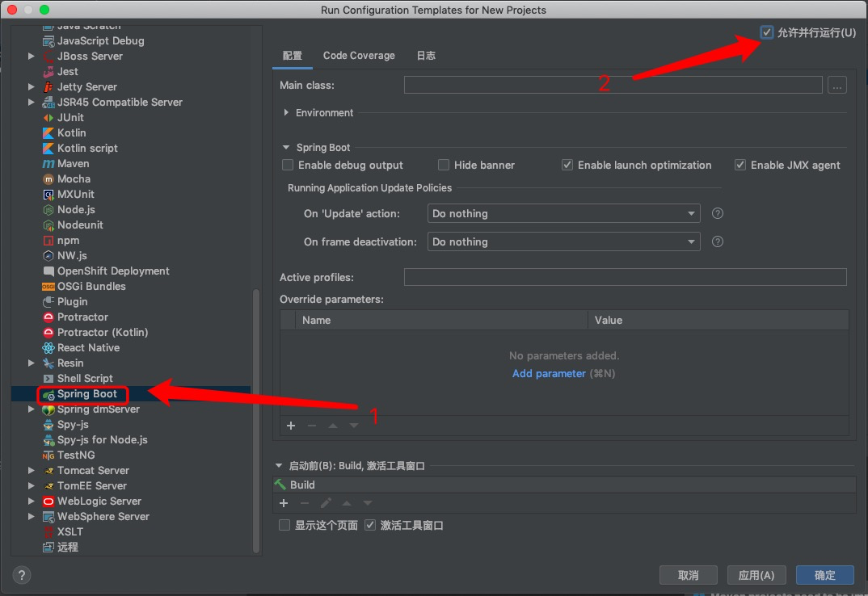This screenshot has width=868, height=596.
Task: Click the JBoss Server icon
Action: pos(48,56)
